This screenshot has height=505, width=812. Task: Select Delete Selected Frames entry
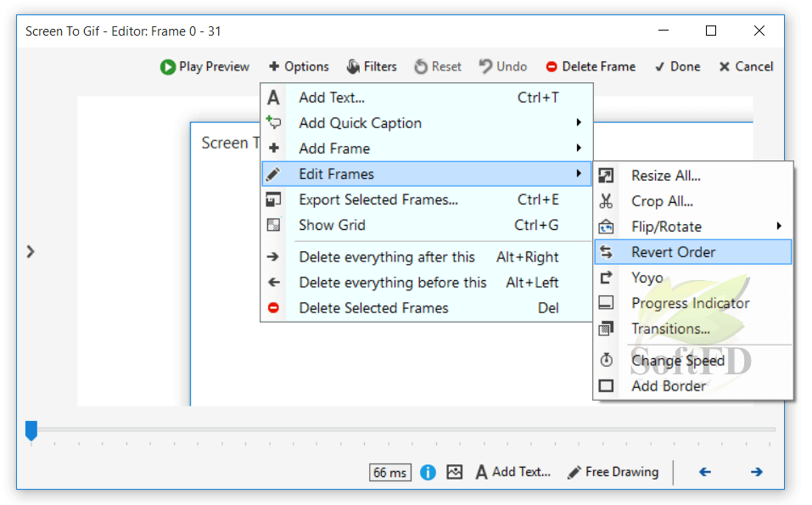(x=427, y=307)
